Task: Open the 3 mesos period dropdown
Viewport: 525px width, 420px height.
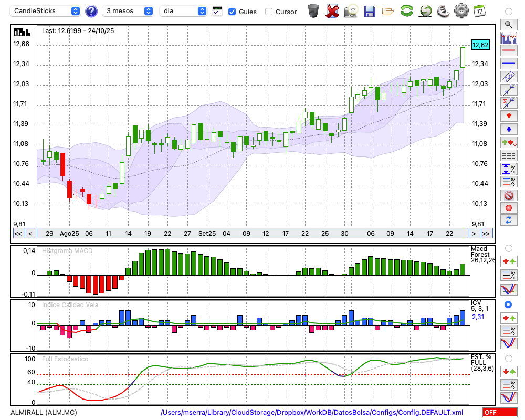Action: 128,11
